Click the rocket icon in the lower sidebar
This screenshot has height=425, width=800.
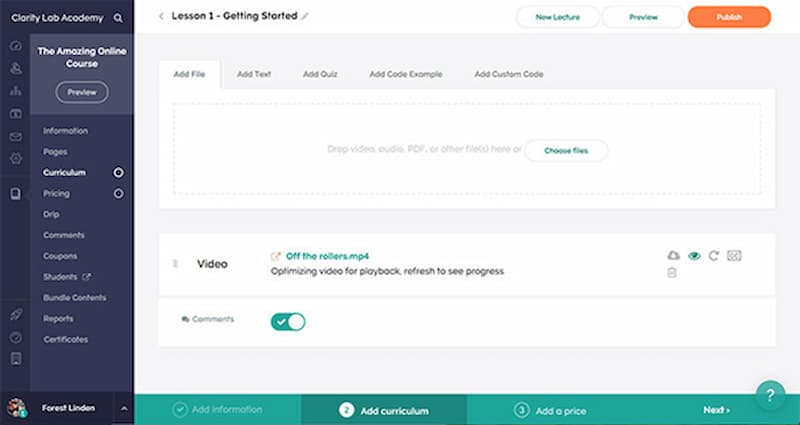coord(16,314)
